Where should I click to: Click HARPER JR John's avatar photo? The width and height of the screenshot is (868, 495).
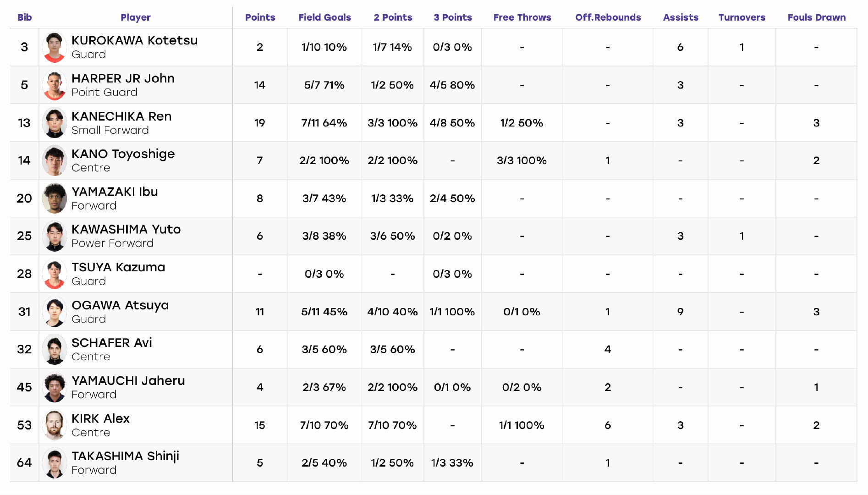(55, 85)
